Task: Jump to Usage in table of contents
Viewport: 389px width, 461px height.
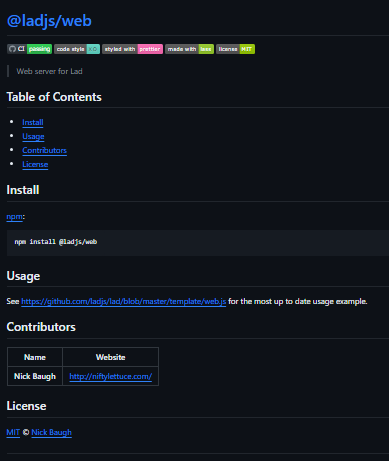Action: pos(33,136)
